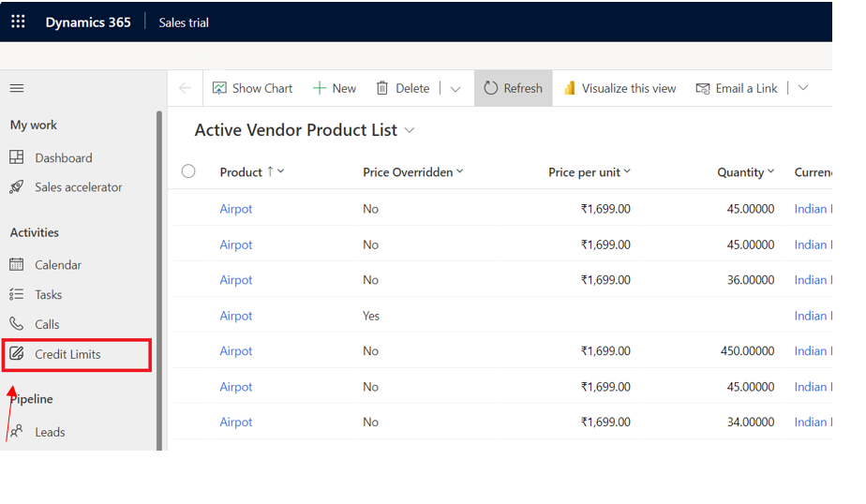Toggle the select-all rows circle
866x504 pixels.
click(x=188, y=171)
